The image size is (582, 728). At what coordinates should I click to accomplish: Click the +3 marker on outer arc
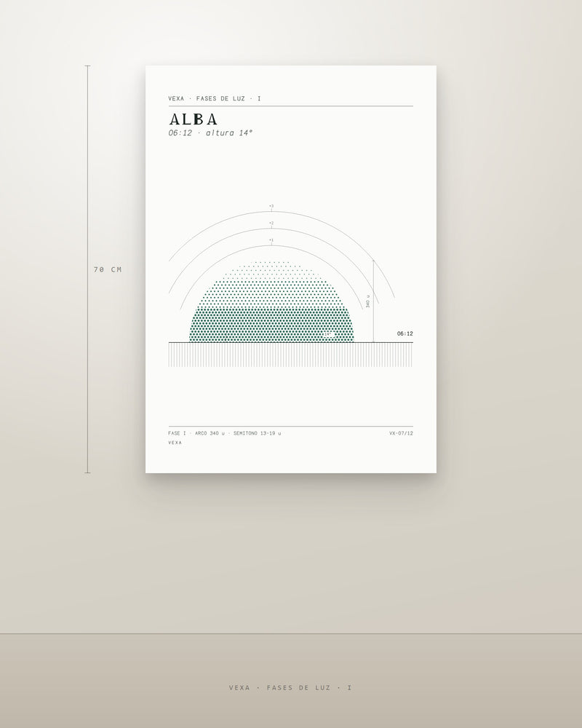[271, 206]
